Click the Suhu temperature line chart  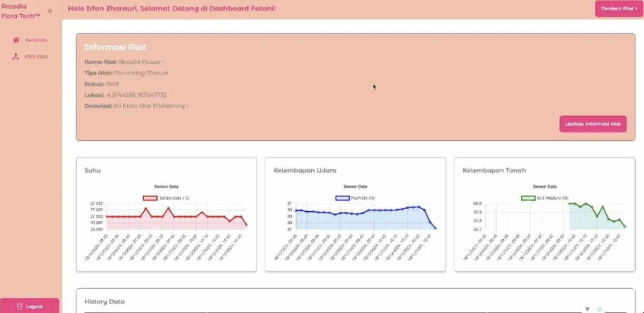point(166,221)
